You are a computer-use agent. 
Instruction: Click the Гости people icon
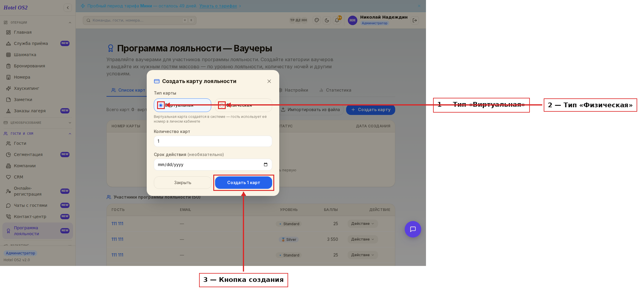pos(8,143)
